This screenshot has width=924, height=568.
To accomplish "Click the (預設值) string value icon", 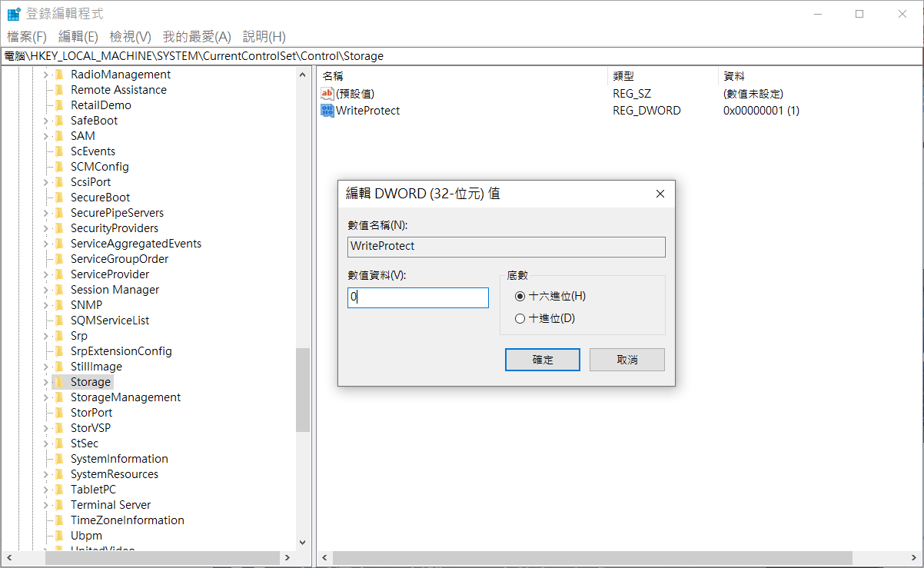I will click(x=327, y=94).
